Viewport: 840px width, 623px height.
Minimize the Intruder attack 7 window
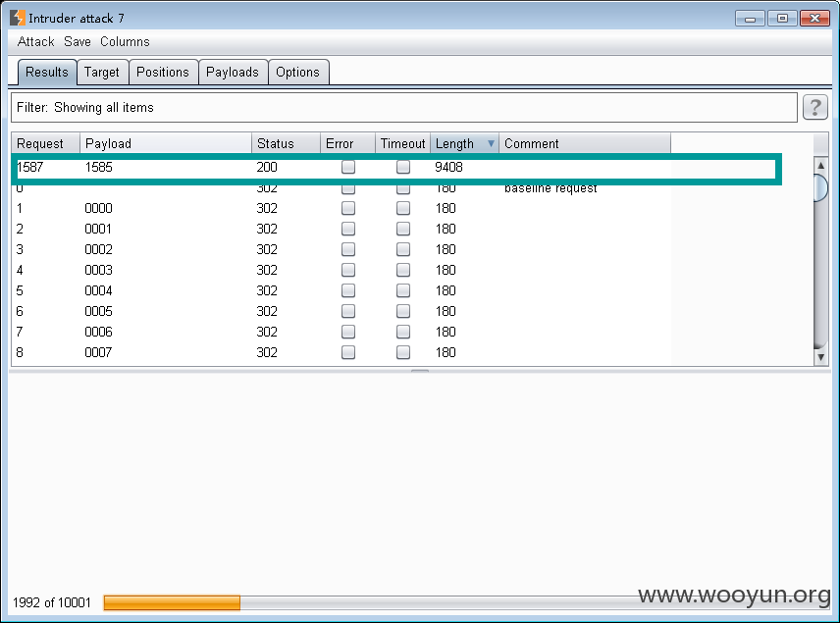point(750,19)
